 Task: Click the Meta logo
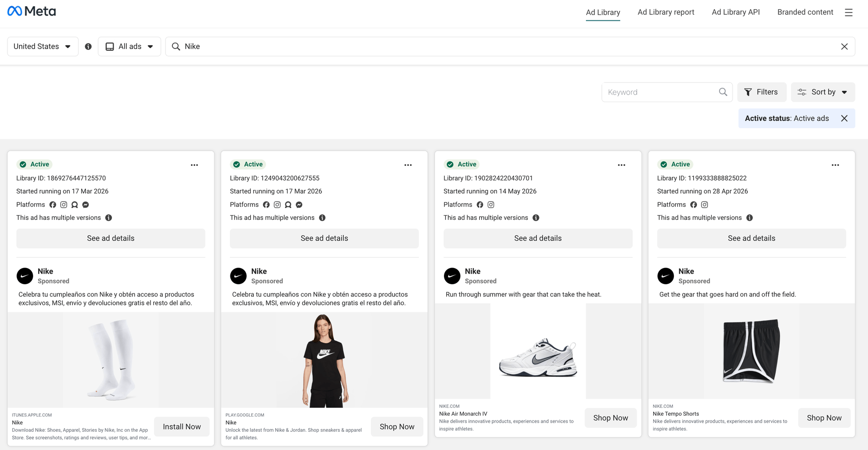pyautogui.click(x=32, y=11)
